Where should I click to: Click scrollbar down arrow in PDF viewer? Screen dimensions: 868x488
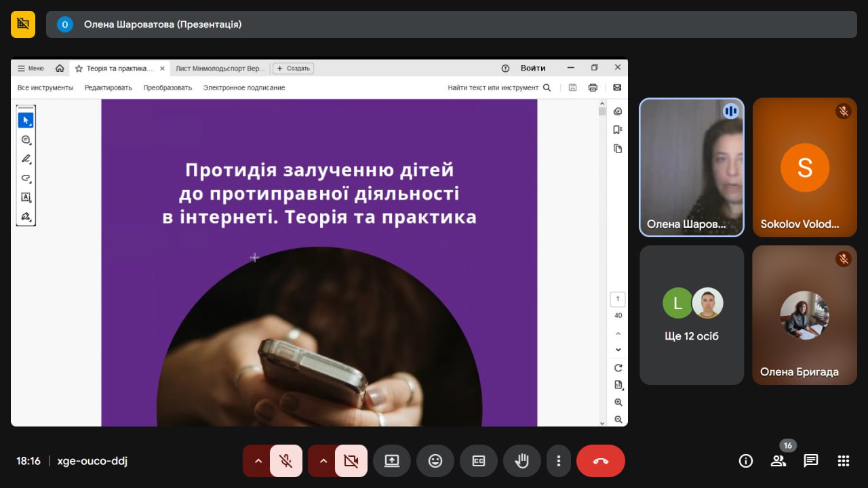coord(602,422)
